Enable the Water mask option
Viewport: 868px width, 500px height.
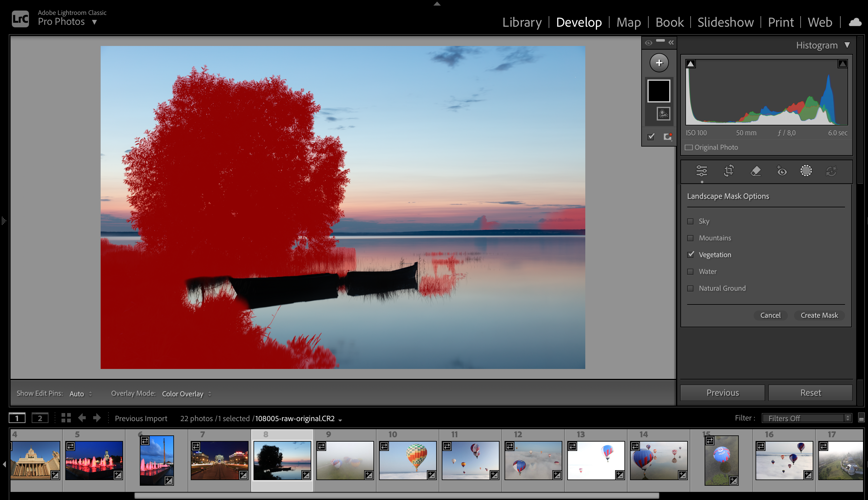690,272
